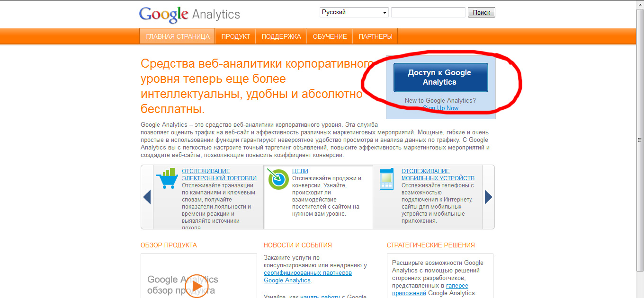
Task: Open the галерее приложений link
Action: 430,289
